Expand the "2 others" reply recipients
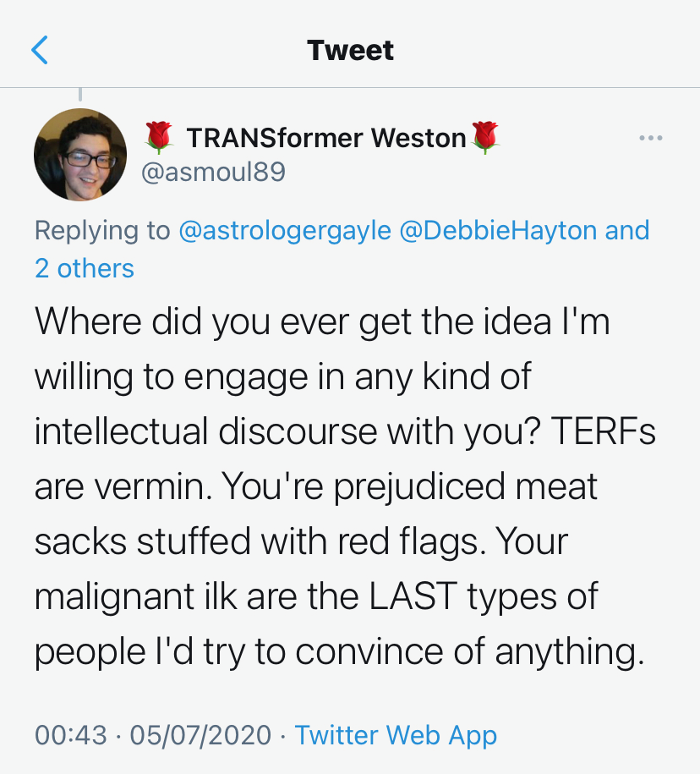This screenshot has width=700, height=774. pos(85,268)
